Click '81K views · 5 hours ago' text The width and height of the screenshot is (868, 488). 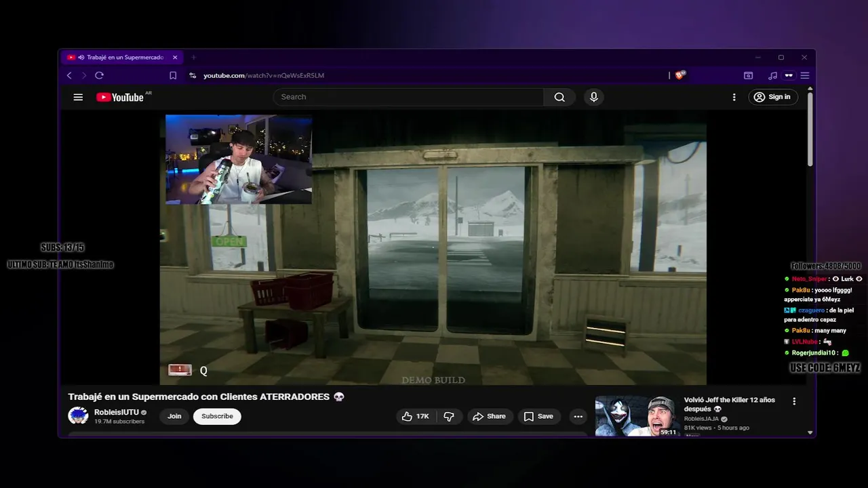coord(717,428)
